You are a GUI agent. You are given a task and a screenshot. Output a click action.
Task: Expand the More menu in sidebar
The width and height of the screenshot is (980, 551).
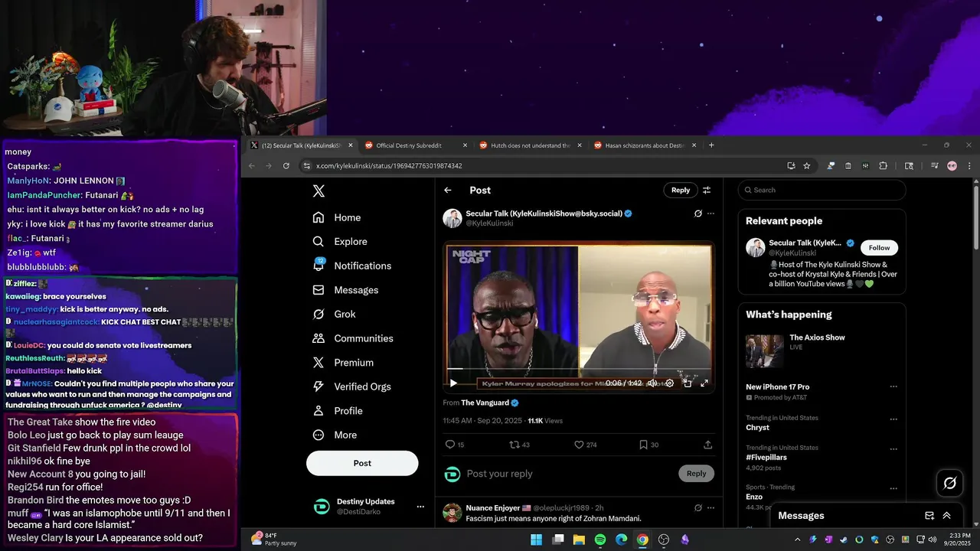(x=335, y=435)
